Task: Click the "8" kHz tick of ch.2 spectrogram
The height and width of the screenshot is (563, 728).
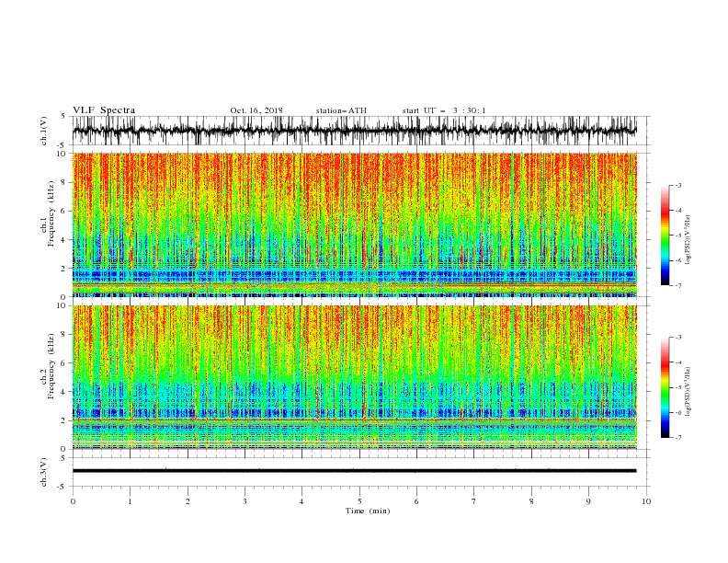Action: coord(64,335)
